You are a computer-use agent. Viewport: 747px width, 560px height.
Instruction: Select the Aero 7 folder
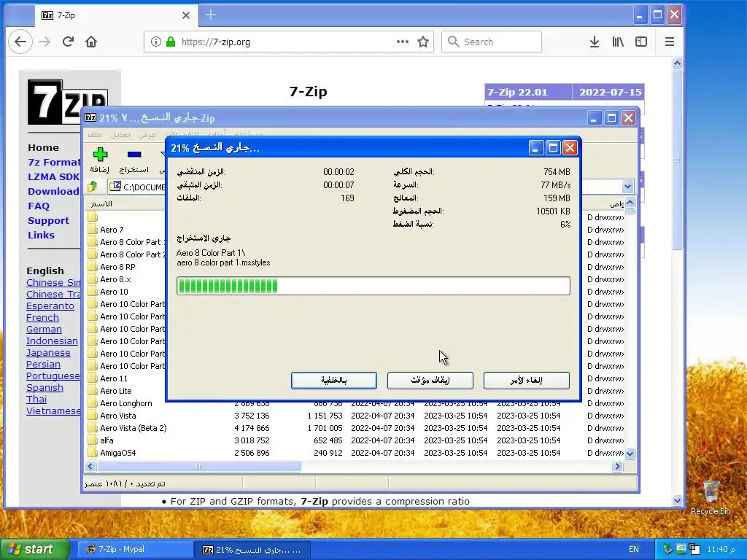(112, 230)
